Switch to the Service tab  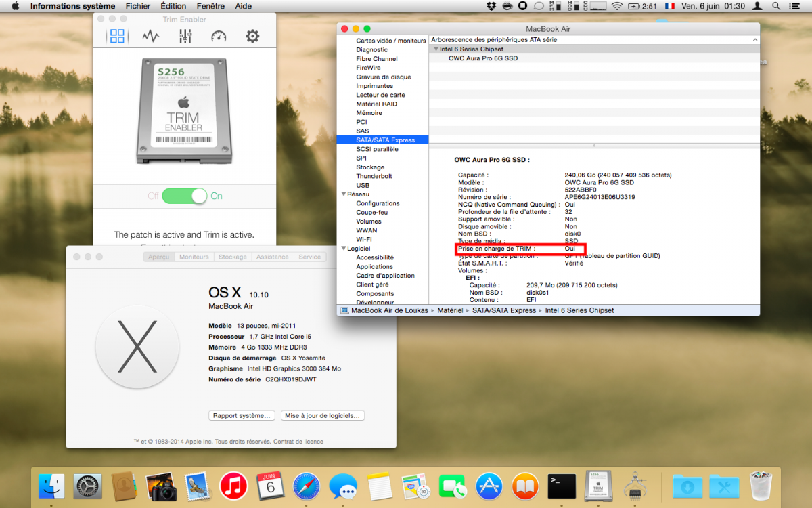(310, 257)
